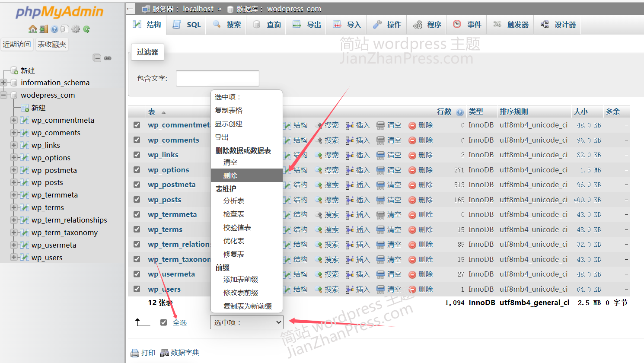Collapse the wodepress_com database tree node
Image resolution: width=644 pixels, height=363 pixels.
click(4, 95)
